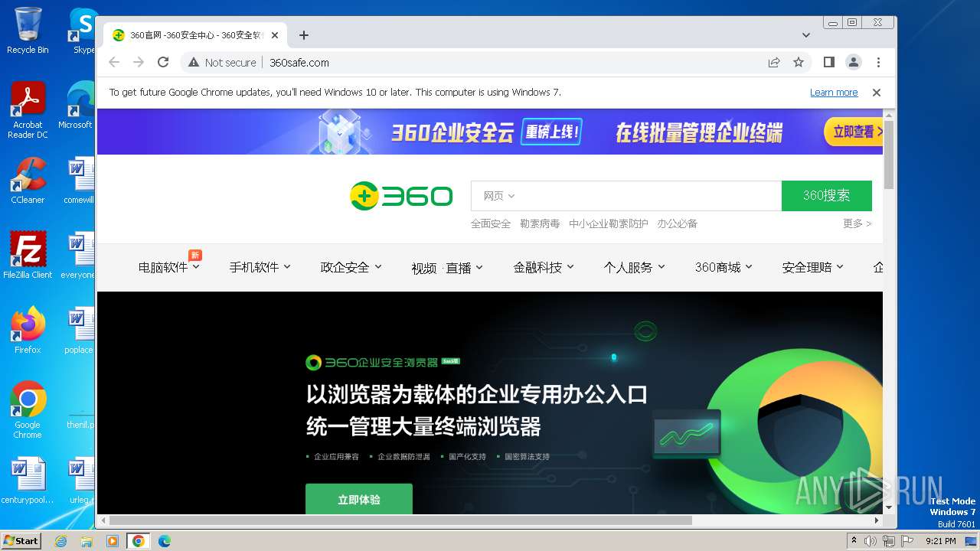The height and width of the screenshot is (551, 980).
Task: Expand the 视频·直播 menu
Action: (447, 268)
